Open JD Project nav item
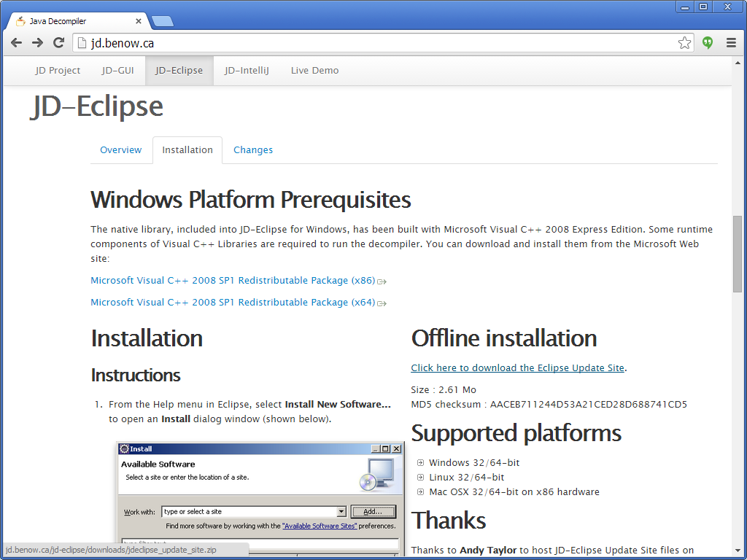This screenshot has width=747, height=560. (58, 71)
